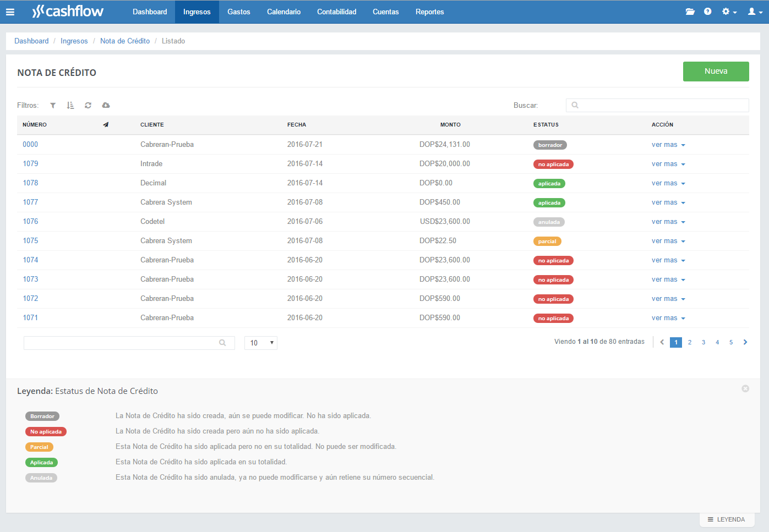Viewport: 769px width, 532px height.
Task: Open the Contabilidad menu
Action: (336, 12)
